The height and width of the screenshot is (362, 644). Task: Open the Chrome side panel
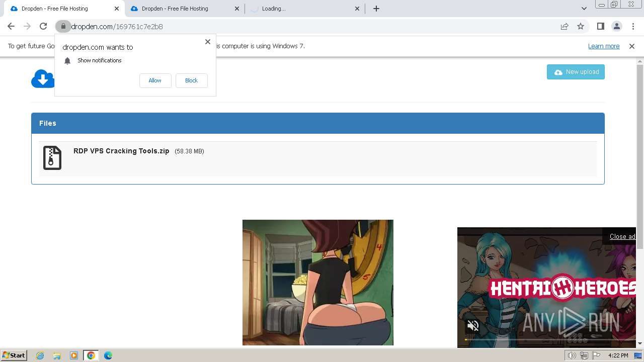coord(600,26)
